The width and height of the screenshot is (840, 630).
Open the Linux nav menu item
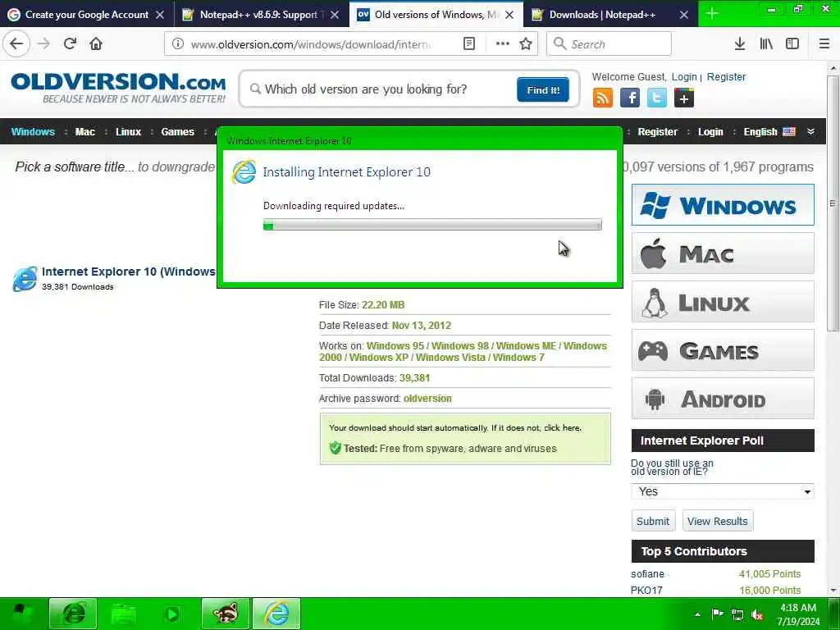pos(128,132)
